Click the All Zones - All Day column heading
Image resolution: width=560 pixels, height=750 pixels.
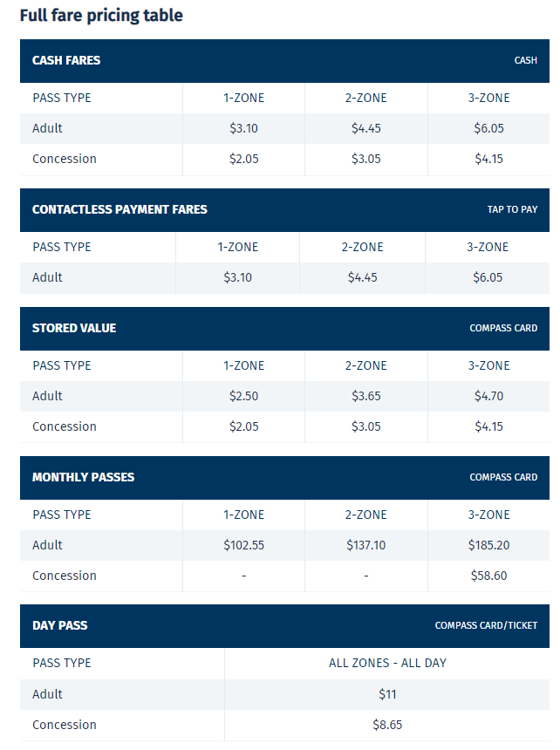[x=387, y=663]
